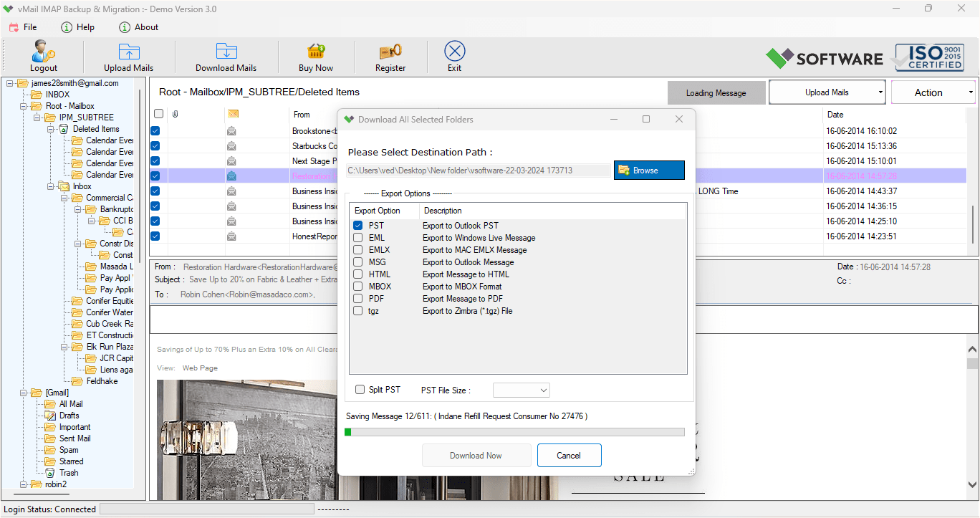Collapse the Elk Run Plaza node

pos(64,347)
